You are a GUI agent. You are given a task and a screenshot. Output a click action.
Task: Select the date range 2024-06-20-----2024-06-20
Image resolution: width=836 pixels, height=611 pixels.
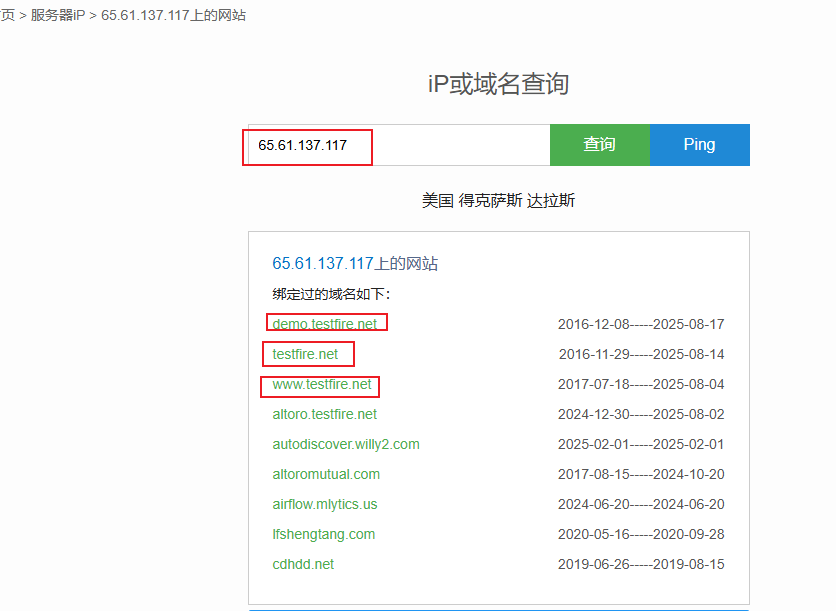pyautogui.click(x=641, y=504)
